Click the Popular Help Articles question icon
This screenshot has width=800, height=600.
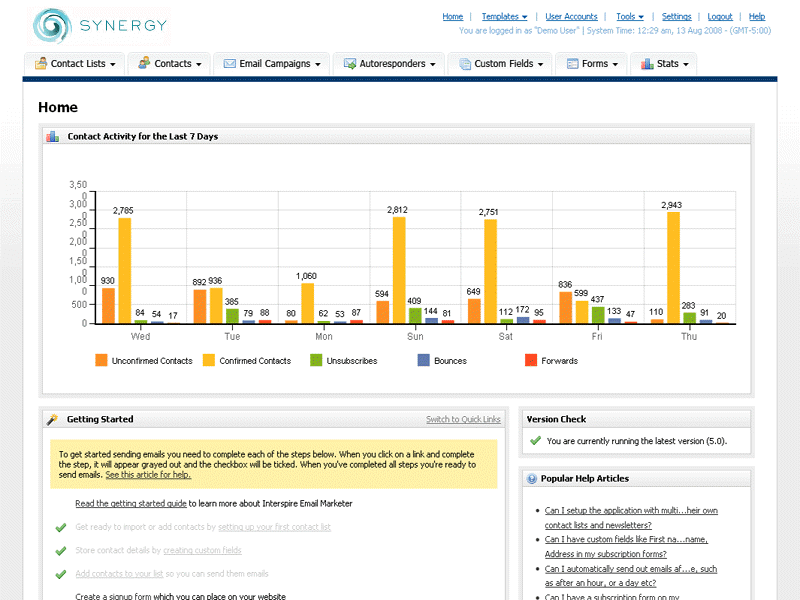click(532, 479)
